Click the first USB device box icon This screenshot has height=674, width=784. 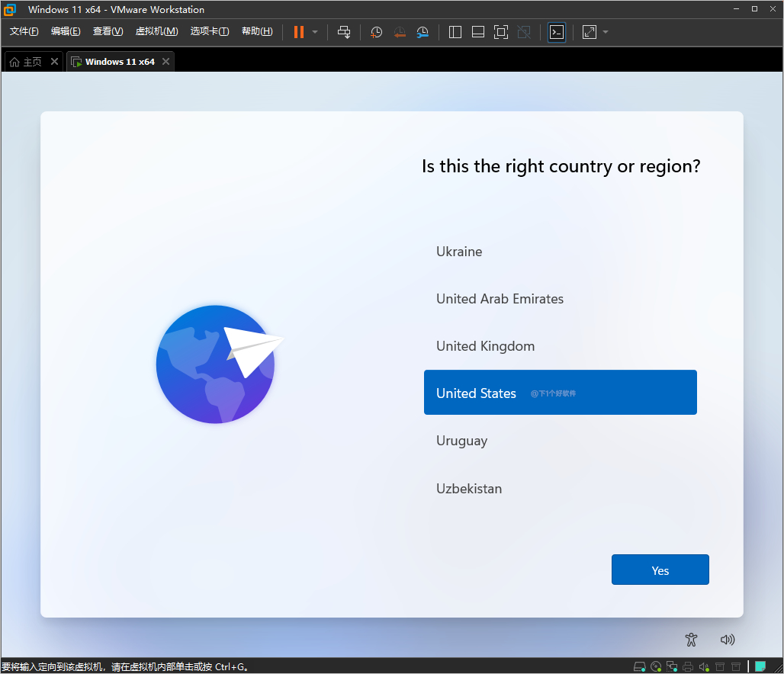720,666
